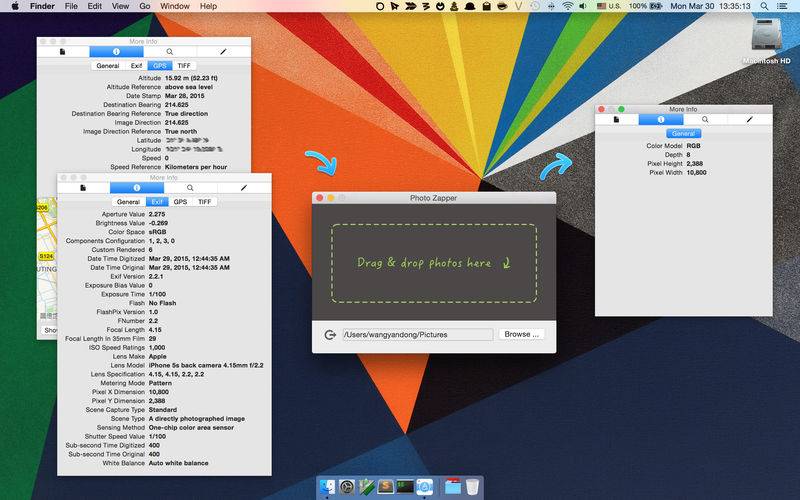Launch System Preferences from the Dock

tap(347, 487)
